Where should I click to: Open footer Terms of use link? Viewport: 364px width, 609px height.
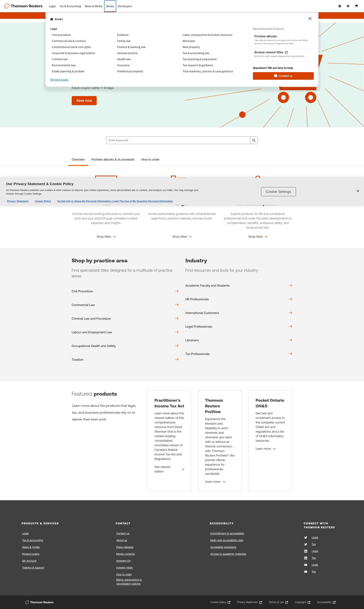point(278,602)
